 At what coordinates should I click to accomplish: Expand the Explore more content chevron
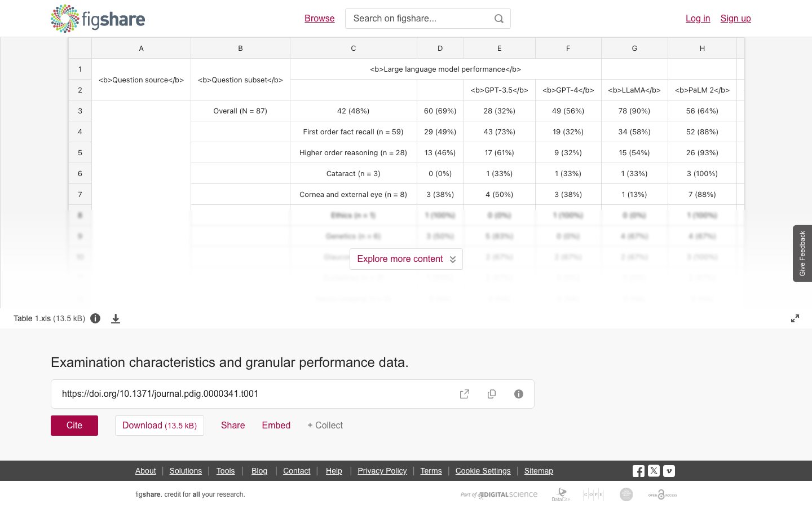coord(453,259)
